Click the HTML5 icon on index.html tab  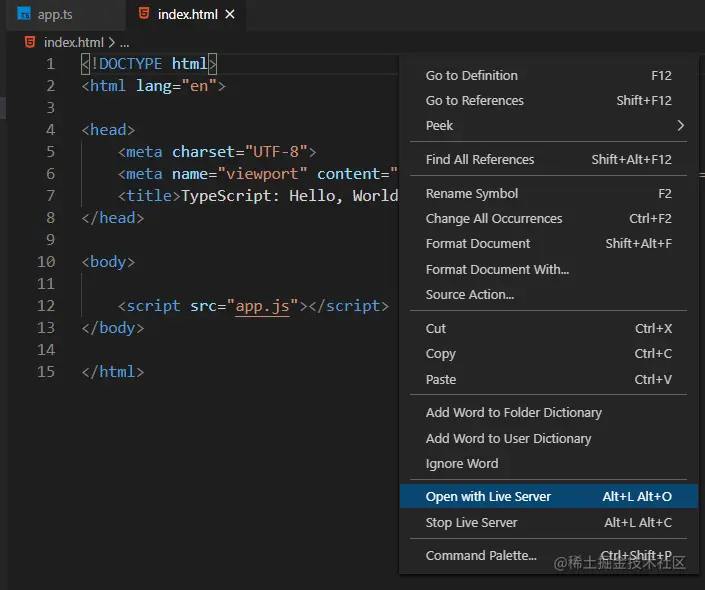click(x=144, y=13)
